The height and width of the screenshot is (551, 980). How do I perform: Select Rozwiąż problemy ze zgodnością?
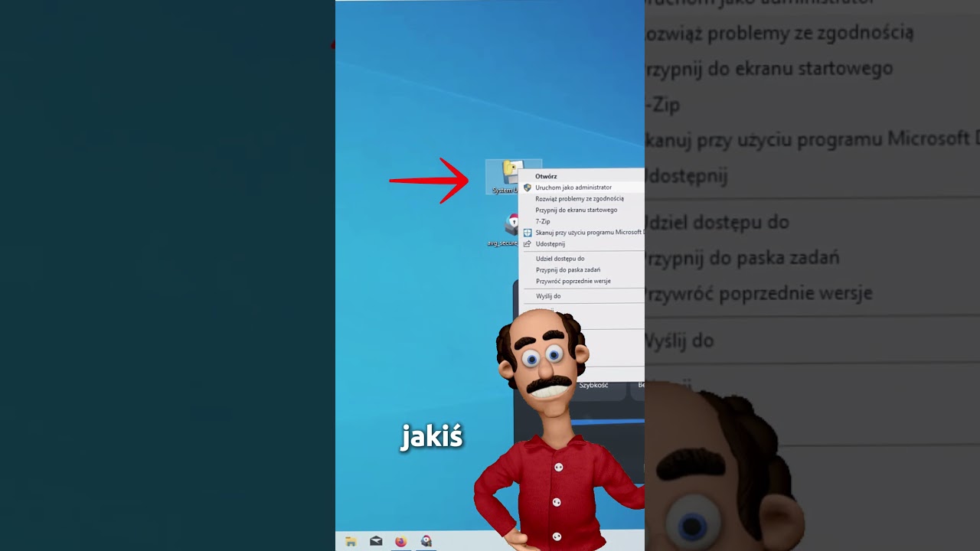[580, 199]
